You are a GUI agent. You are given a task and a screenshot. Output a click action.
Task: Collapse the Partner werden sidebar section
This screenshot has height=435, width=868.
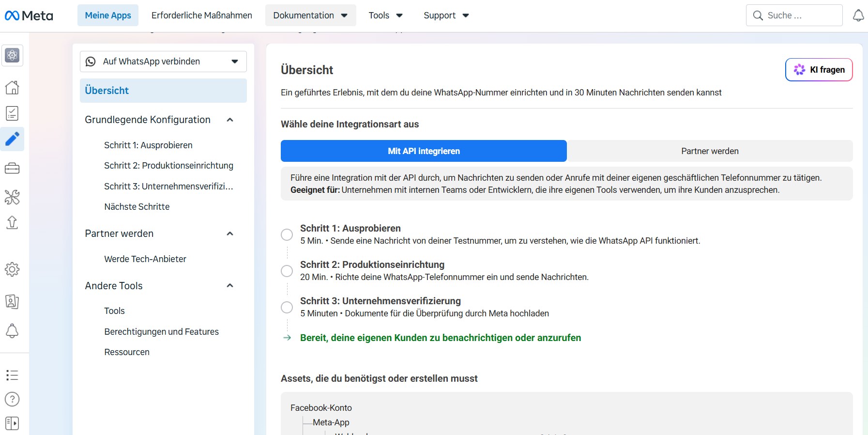230,233
